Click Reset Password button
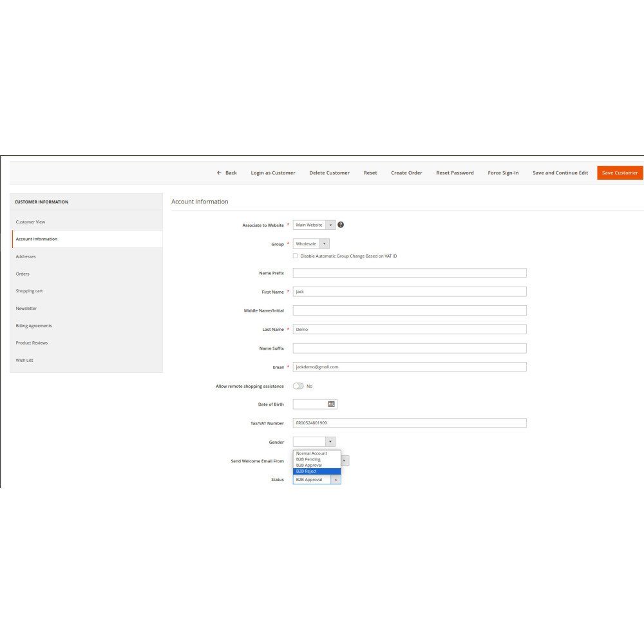644x644 pixels. (455, 173)
